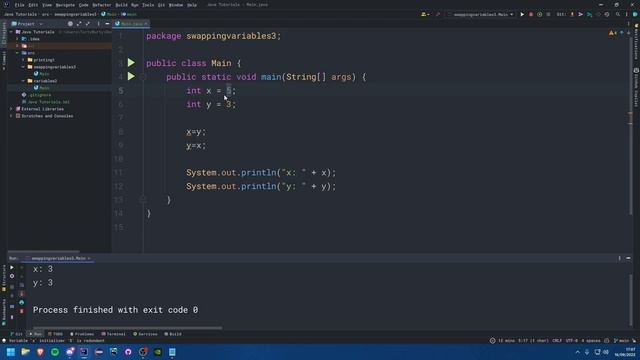
Task: Open the Brave browser from the taskbar
Action: (40, 352)
